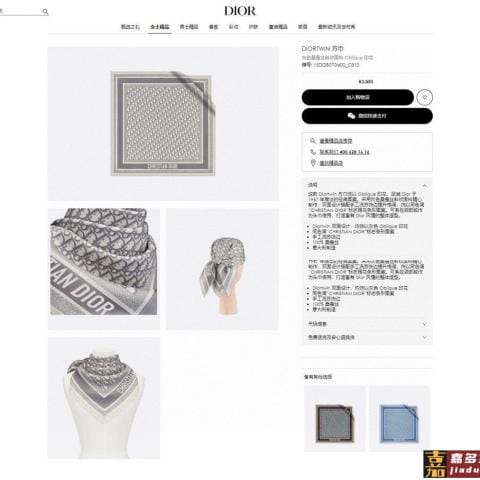Select the black scarf color variant
The width and height of the screenshot is (480, 480).
tap(335, 419)
